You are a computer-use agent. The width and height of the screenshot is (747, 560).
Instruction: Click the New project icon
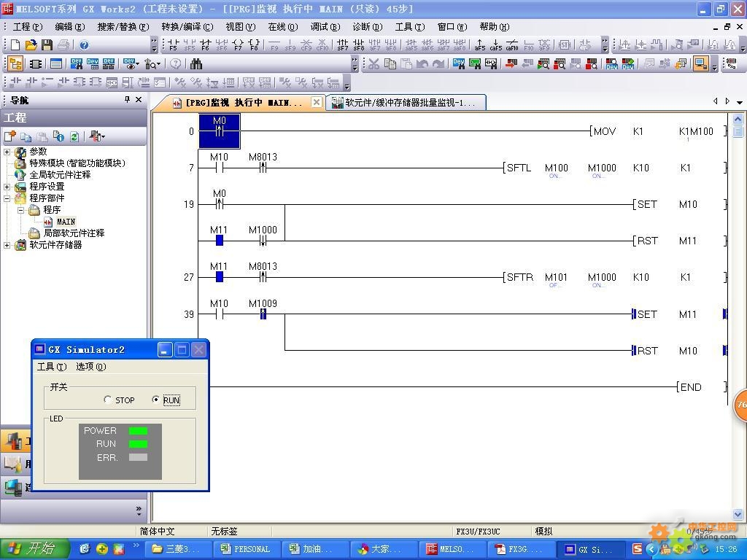point(15,44)
